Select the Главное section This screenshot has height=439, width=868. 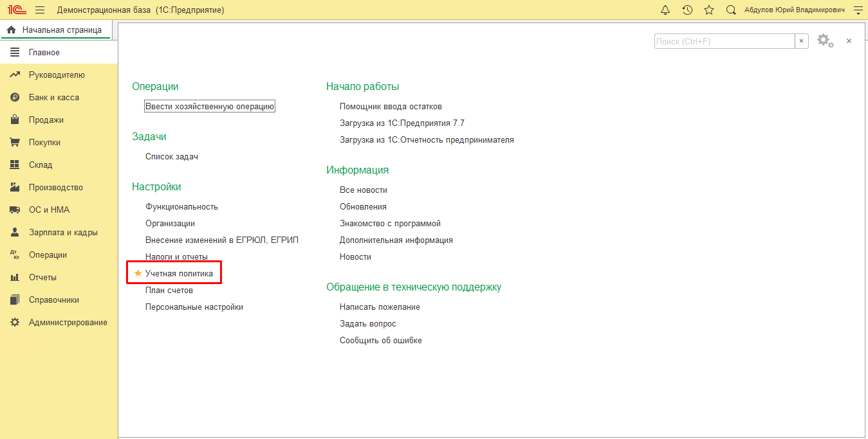click(x=59, y=52)
